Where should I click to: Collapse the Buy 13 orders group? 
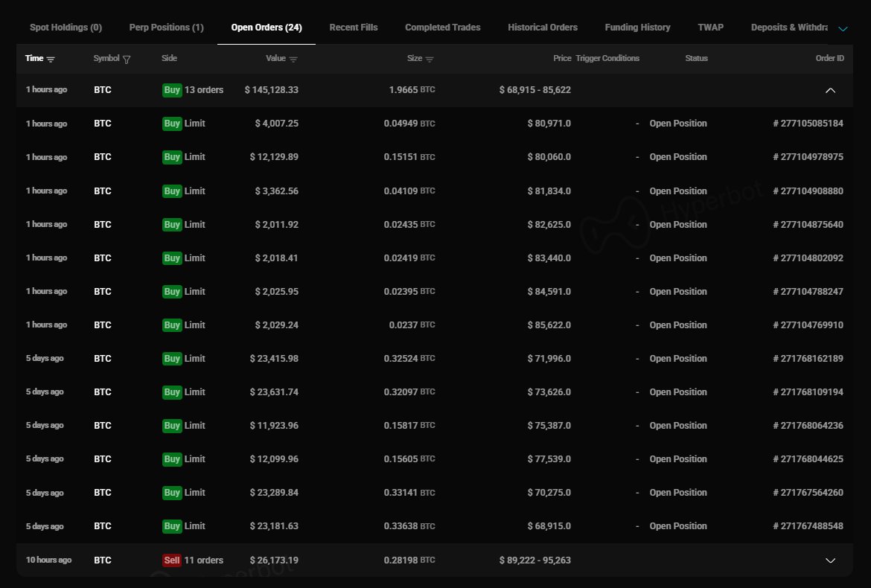[x=830, y=89]
